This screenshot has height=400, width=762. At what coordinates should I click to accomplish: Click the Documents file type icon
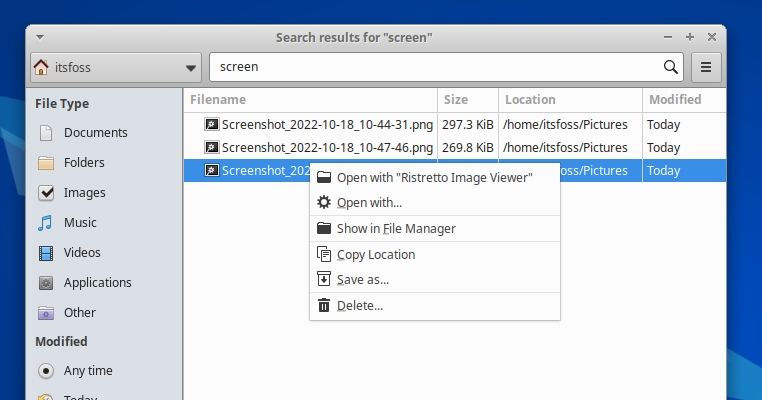pyautogui.click(x=46, y=133)
